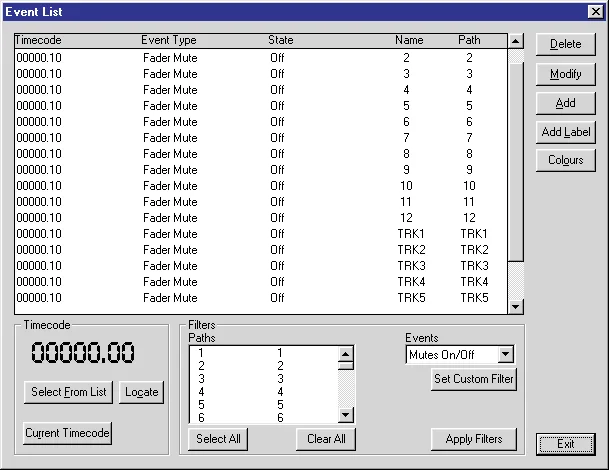609x470 pixels.
Task: Exit the Event List dialog
Action: [x=566, y=444]
